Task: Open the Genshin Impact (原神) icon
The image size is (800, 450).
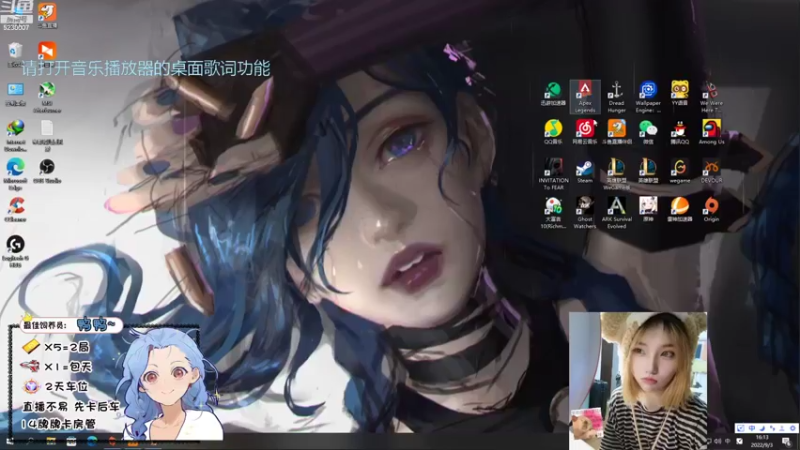Action: (x=648, y=210)
